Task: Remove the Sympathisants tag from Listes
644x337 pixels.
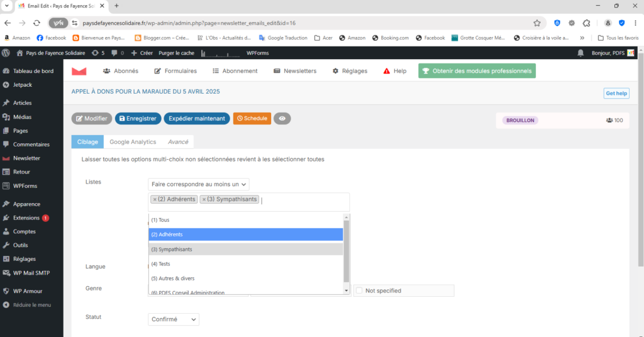Action: coord(204,199)
